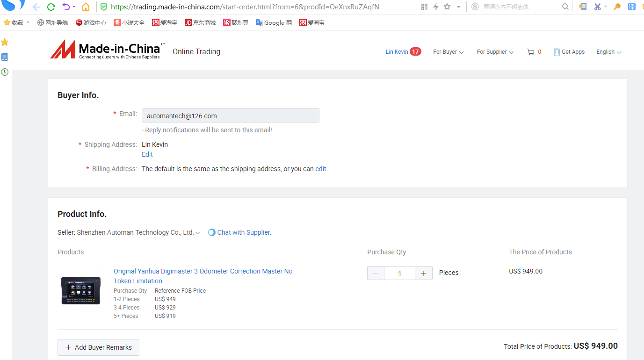Open the key password manager
The height and width of the screenshot is (360, 644).
617,7
